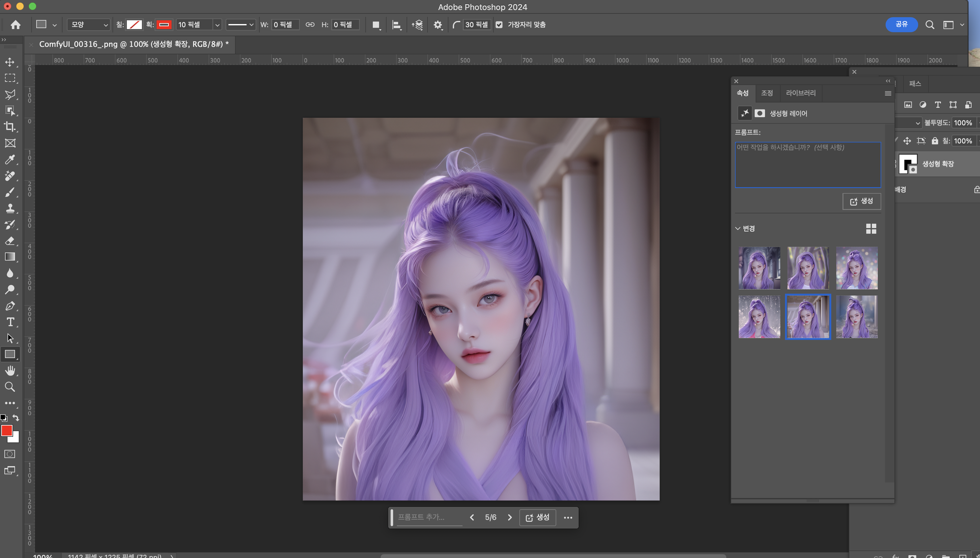This screenshot has height=558, width=980.
Task: Select the Gradient tool
Action: (10, 257)
